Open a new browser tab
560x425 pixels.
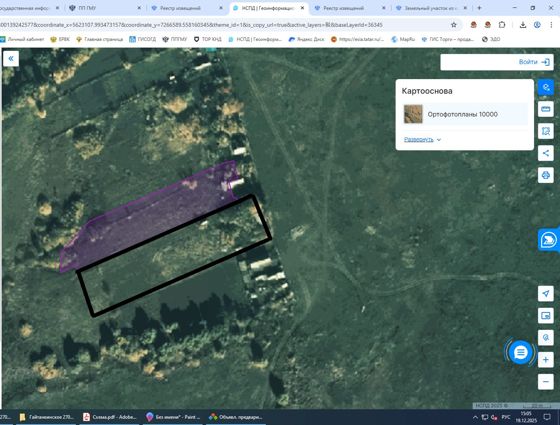click(479, 8)
